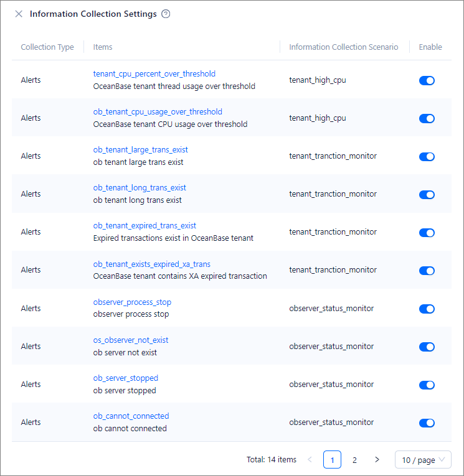
Task: Open the 10 / page size dropdown
Action: (x=423, y=460)
